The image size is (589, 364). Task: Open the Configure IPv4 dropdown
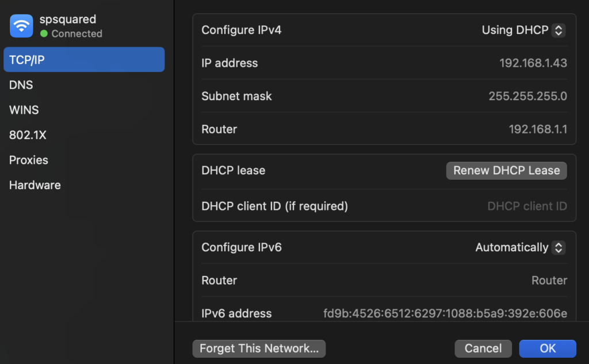[558, 30]
